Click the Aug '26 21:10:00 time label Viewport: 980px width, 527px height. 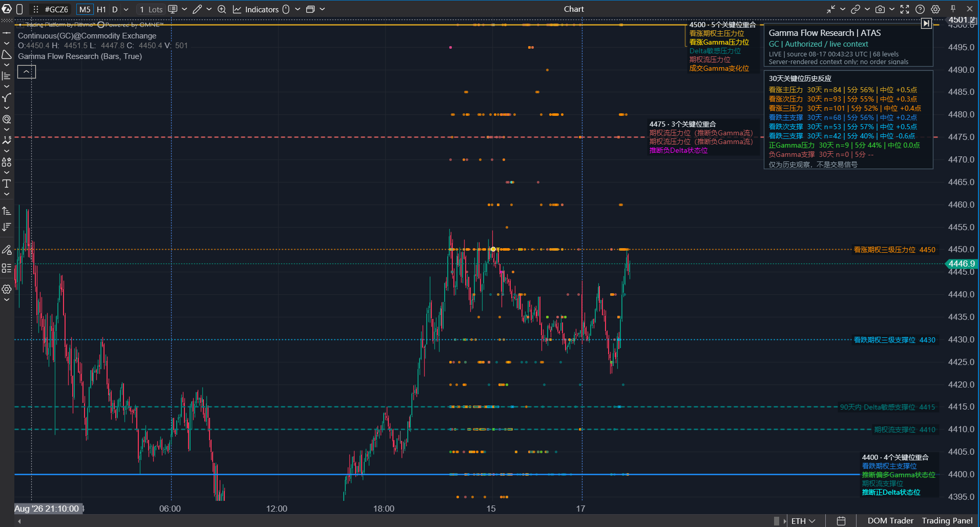[47, 509]
